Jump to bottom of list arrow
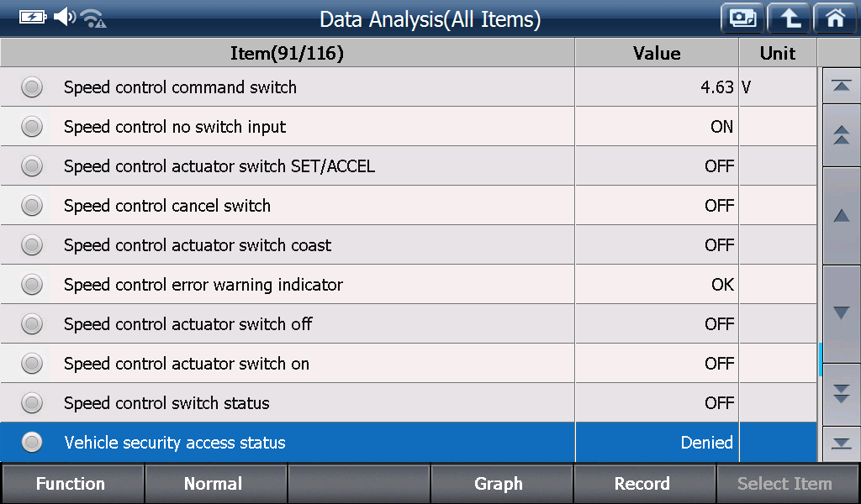861x504 pixels. [841, 444]
